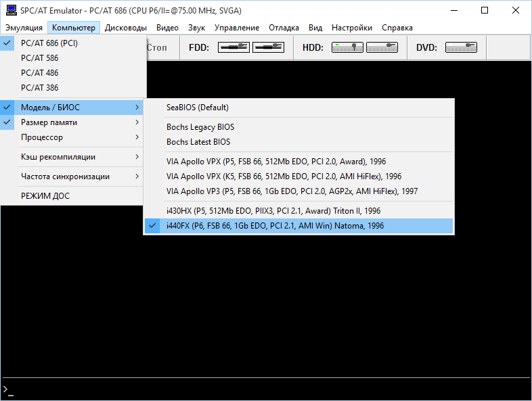Image resolution: width=532 pixels, height=401 pixels.
Task: Click the DVD drive icon
Action: (461, 47)
